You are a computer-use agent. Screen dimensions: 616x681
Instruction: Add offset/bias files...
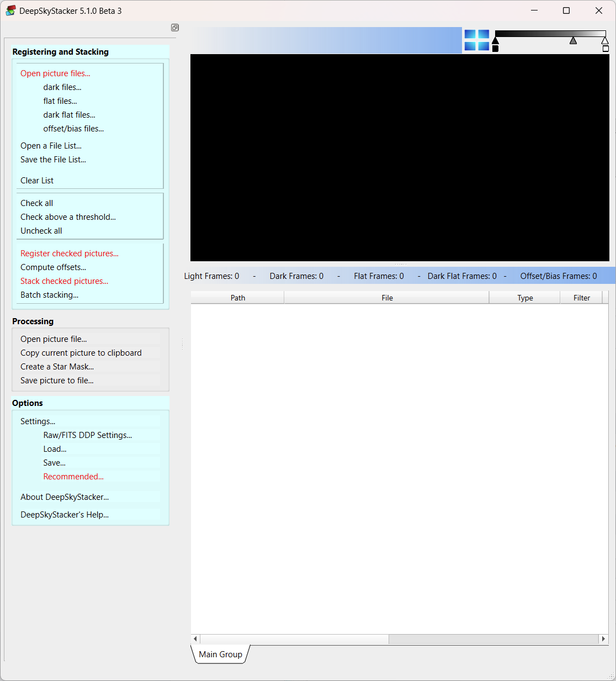pos(73,129)
